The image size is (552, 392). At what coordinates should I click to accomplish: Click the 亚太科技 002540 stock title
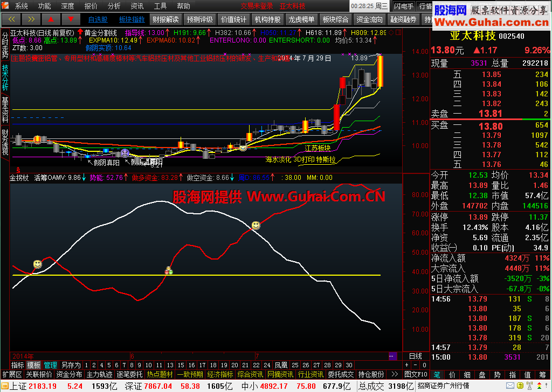click(x=487, y=36)
